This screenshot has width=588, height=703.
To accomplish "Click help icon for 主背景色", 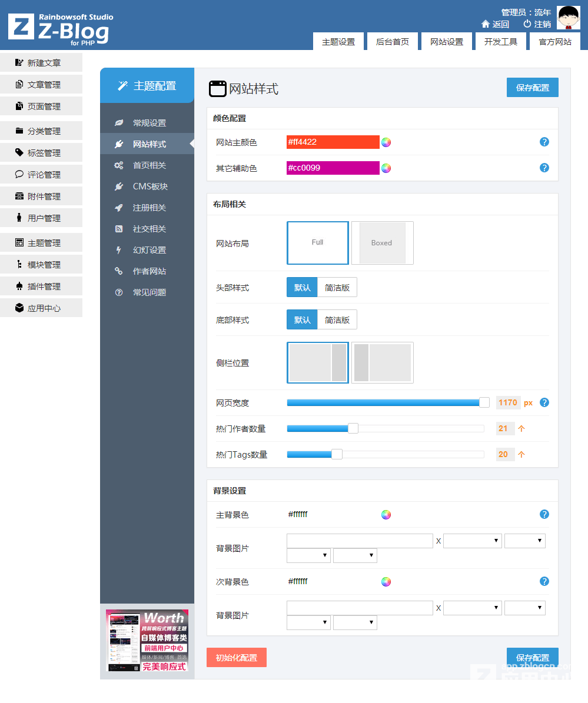I will pyautogui.click(x=544, y=515).
